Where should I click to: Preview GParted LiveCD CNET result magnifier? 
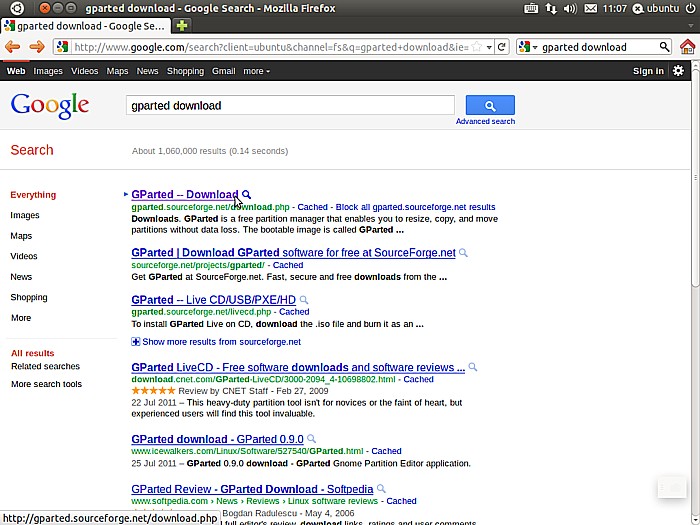pyautogui.click(x=473, y=367)
